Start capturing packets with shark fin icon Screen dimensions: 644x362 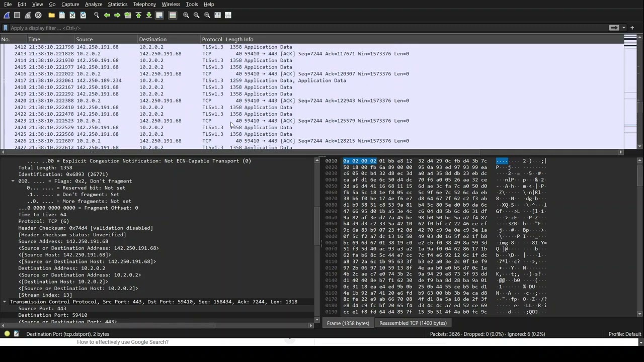[7, 15]
